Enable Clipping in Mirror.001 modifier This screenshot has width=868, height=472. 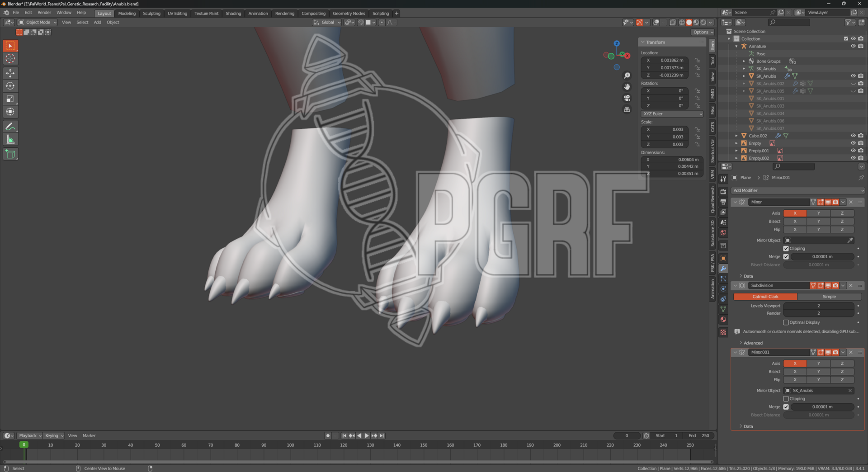pos(786,399)
